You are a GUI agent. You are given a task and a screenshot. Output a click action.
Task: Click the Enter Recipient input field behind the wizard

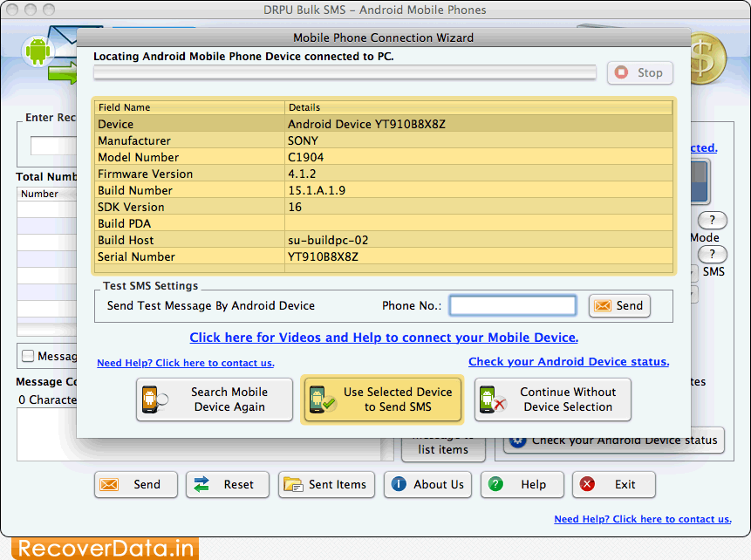[x=54, y=146]
